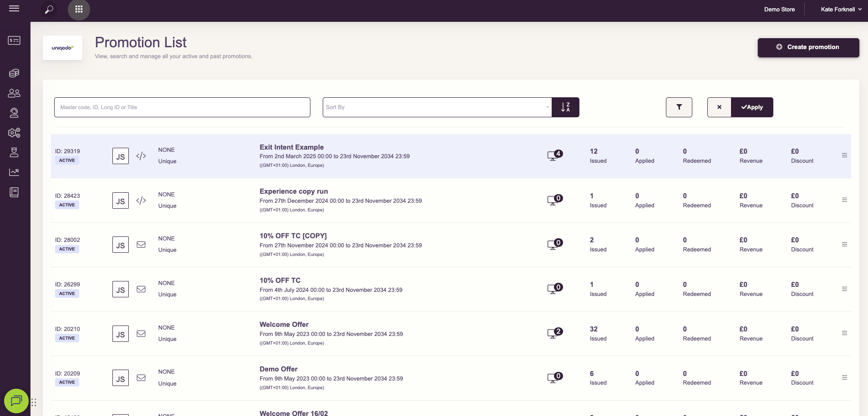This screenshot has height=416, width=868.
Task: Open the filter funnel button
Action: (x=679, y=107)
